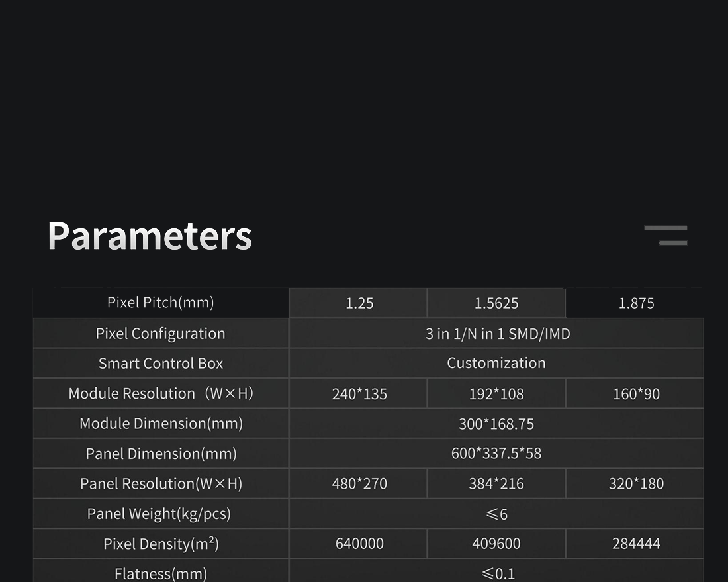728x582 pixels.
Task: Select the Pixel Configuration label
Action: 161,334
